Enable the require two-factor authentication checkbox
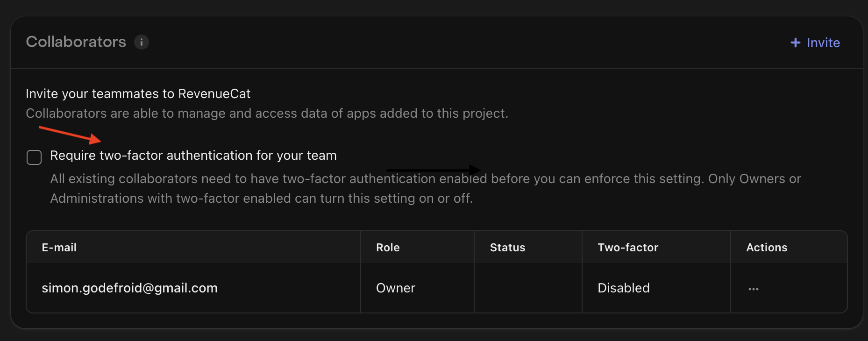 (34, 157)
